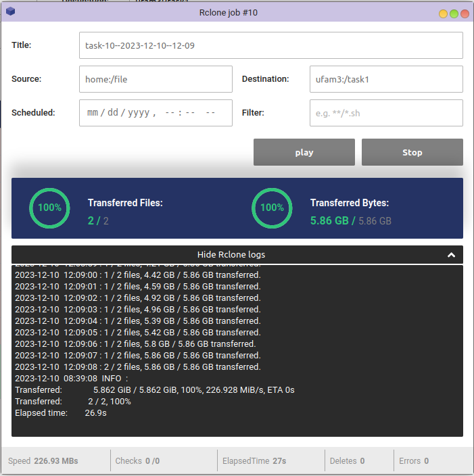Click the Source: label
This screenshot has height=476, width=474.
[26, 79]
